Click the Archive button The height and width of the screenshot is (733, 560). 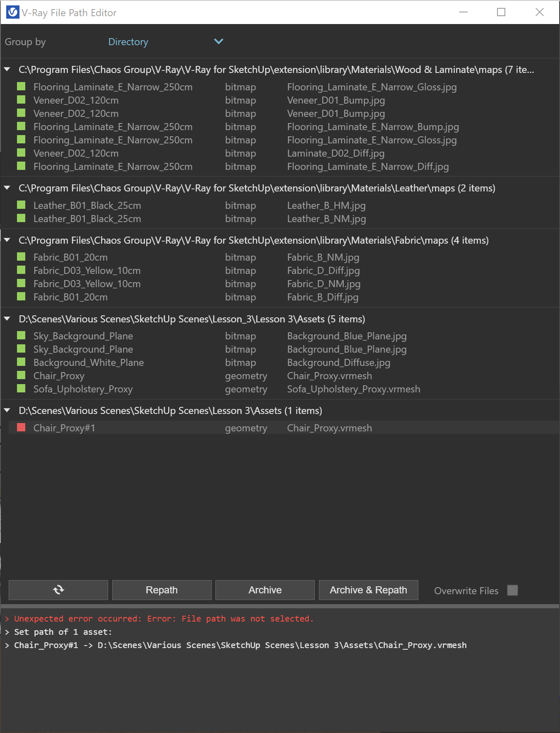pyautogui.click(x=265, y=590)
